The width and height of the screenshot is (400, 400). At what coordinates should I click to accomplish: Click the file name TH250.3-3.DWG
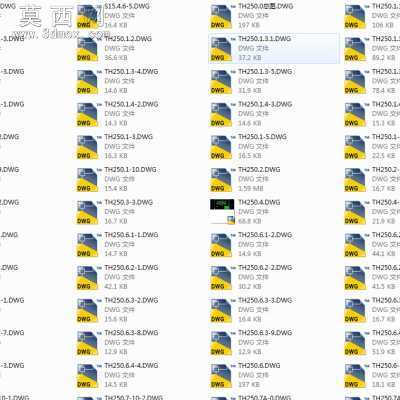coord(129,202)
